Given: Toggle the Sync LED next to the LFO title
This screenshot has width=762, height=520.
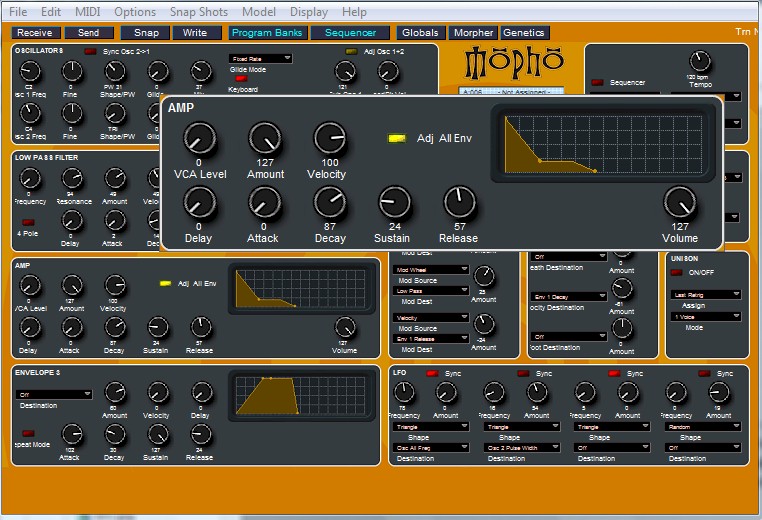Looking at the screenshot, I should 432,373.
